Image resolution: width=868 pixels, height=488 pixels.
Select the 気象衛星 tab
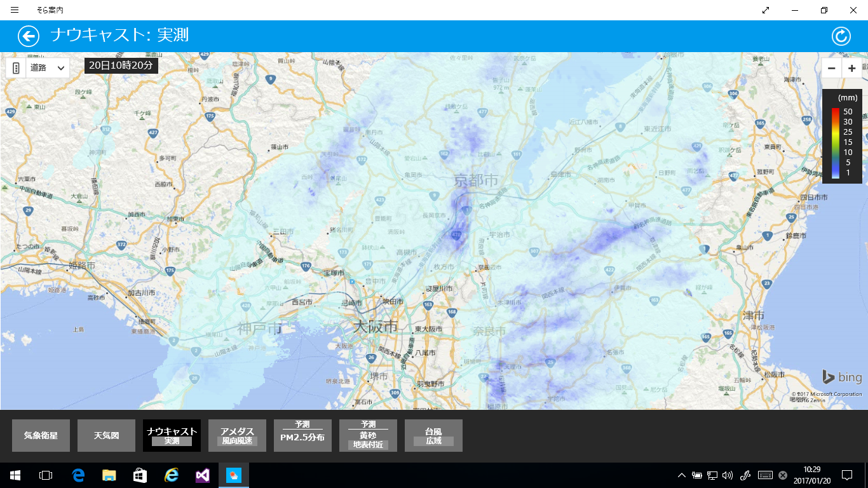[x=41, y=435]
